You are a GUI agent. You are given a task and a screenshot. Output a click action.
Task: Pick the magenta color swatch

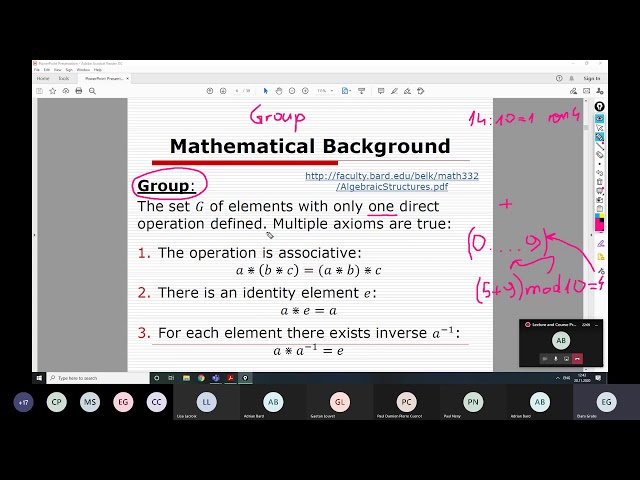[x=599, y=224]
